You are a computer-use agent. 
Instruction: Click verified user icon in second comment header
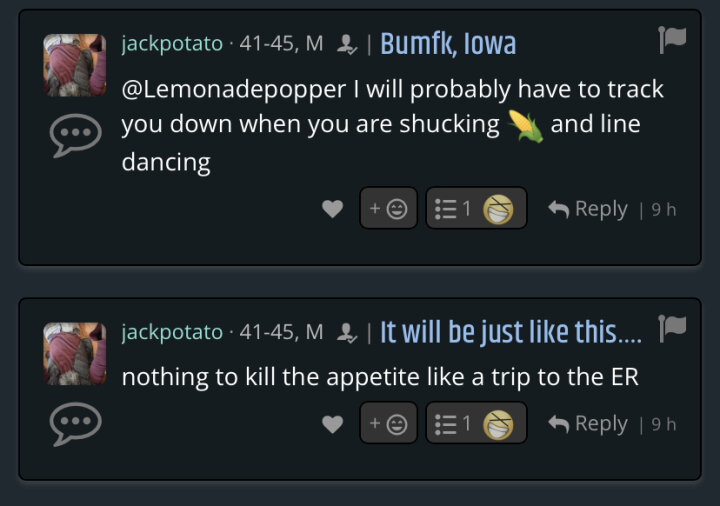pyautogui.click(x=347, y=333)
